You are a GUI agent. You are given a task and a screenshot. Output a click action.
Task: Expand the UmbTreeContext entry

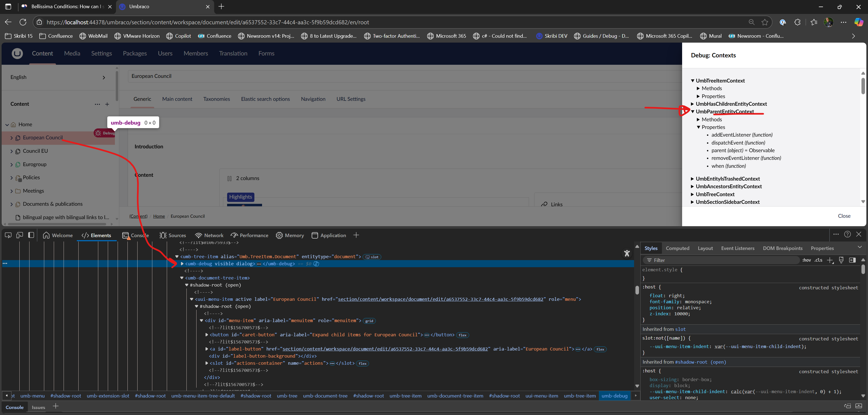click(692, 194)
